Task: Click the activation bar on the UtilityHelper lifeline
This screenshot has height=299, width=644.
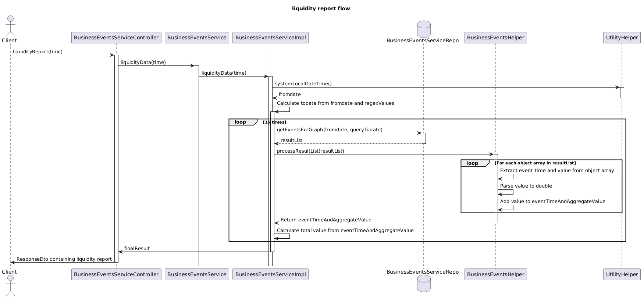Action: [622, 93]
